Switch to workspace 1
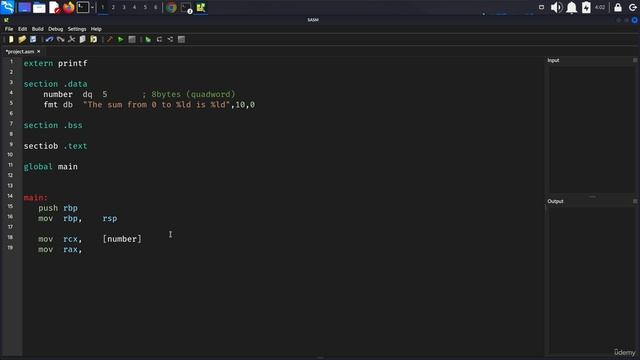 click(x=102, y=7)
